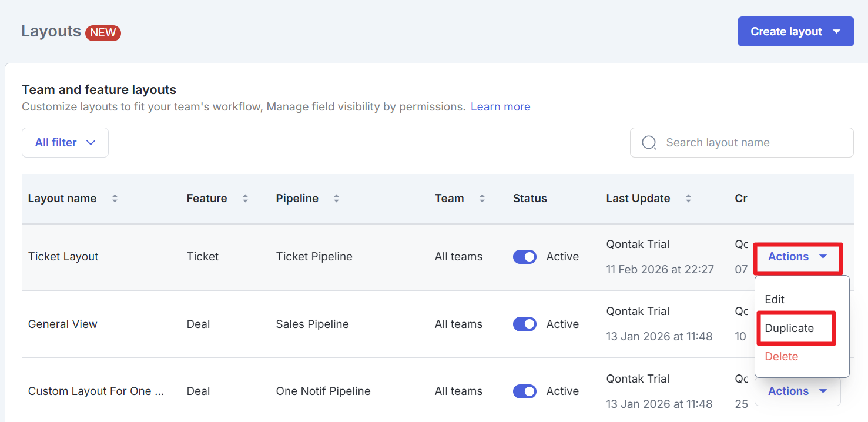The image size is (868, 422).
Task: Click the search magnifier icon
Action: click(649, 143)
